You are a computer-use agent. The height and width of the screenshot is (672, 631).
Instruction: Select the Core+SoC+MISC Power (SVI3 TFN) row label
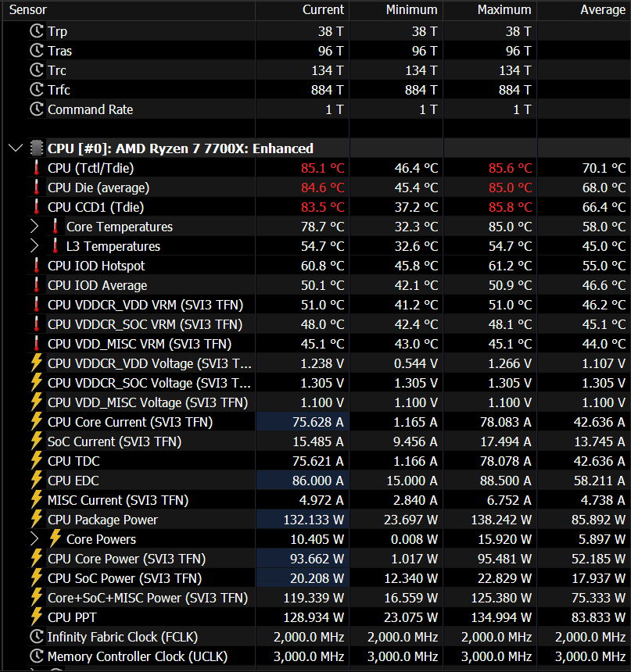click(148, 598)
